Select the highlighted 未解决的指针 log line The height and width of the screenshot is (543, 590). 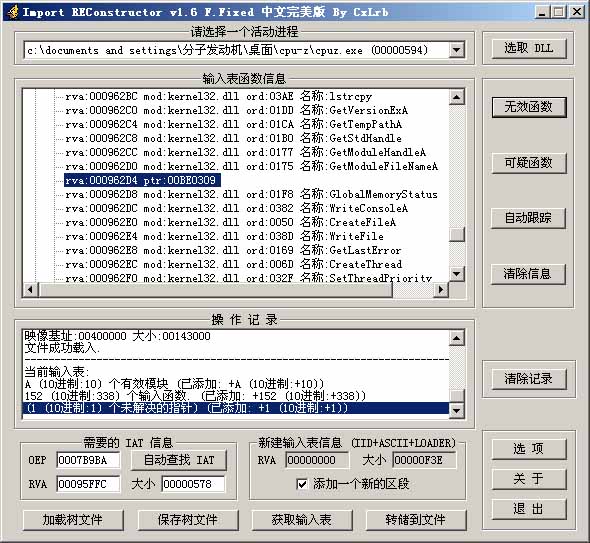[x=236, y=408]
